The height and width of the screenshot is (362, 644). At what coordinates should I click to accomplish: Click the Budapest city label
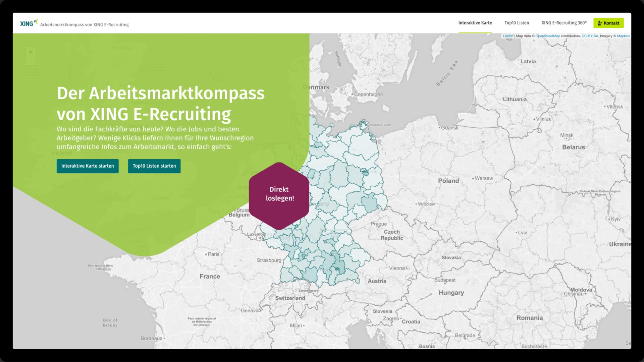(445, 280)
